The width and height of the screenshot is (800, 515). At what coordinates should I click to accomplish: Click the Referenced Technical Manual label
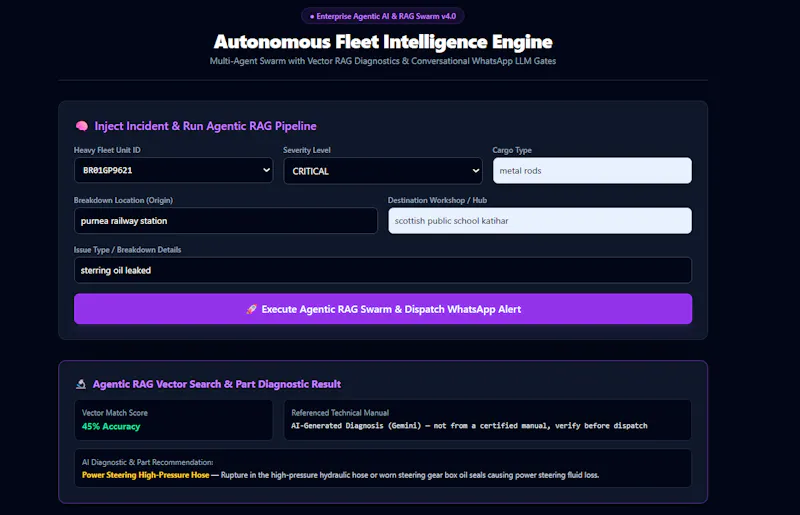[340, 412]
